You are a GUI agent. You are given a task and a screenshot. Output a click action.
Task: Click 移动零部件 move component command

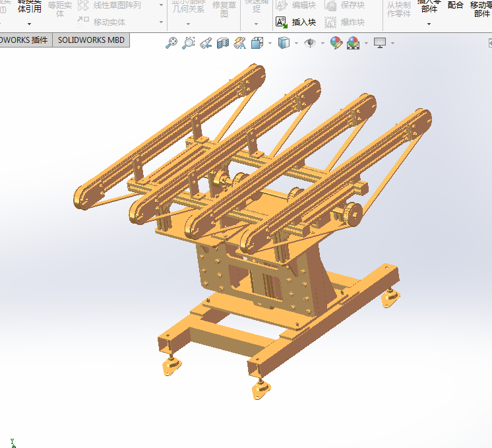tap(481, 9)
